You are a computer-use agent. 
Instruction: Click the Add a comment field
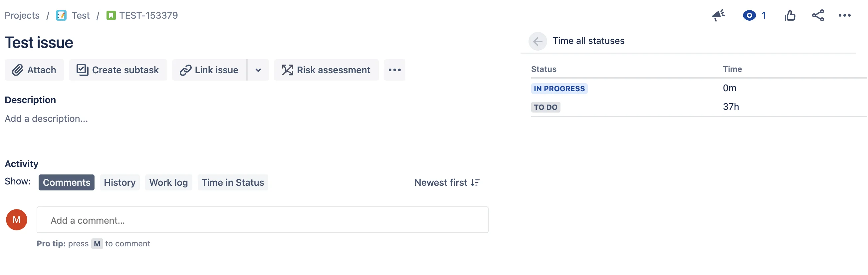[263, 220]
